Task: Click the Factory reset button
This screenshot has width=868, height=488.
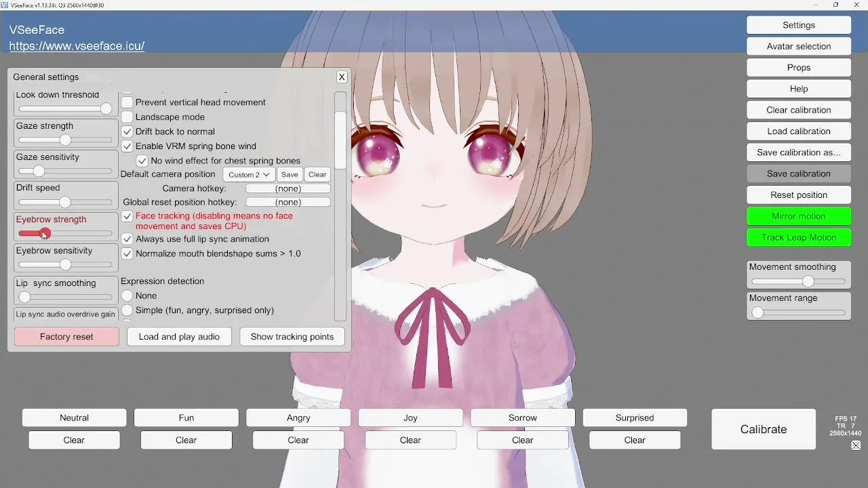Action: (66, 337)
